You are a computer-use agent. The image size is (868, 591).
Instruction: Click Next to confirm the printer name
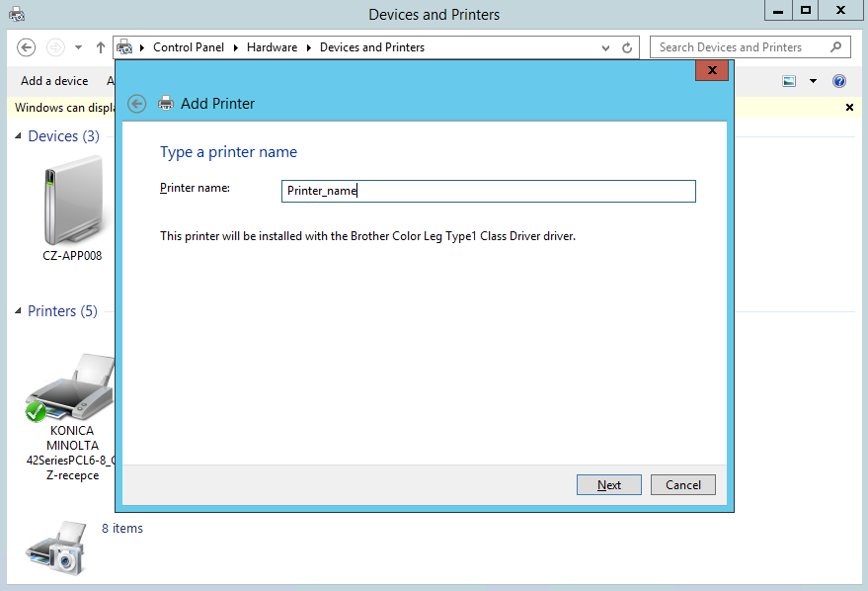coord(608,484)
